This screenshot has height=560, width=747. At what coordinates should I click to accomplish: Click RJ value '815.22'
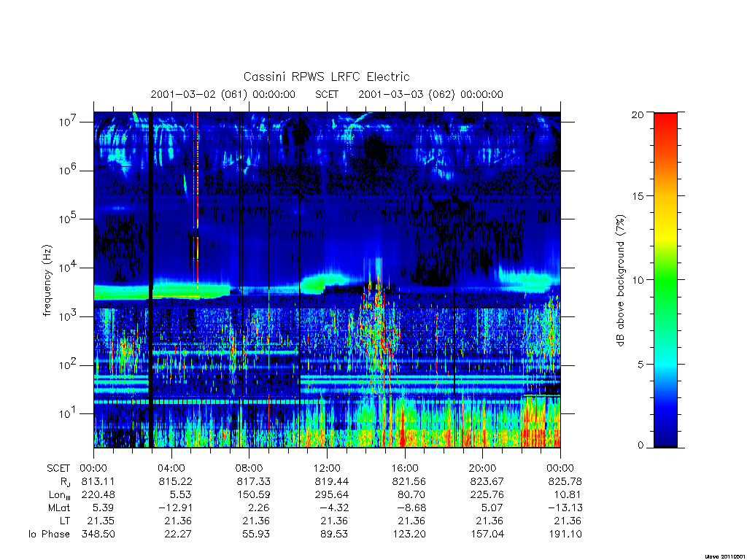(x=175, y=481)
